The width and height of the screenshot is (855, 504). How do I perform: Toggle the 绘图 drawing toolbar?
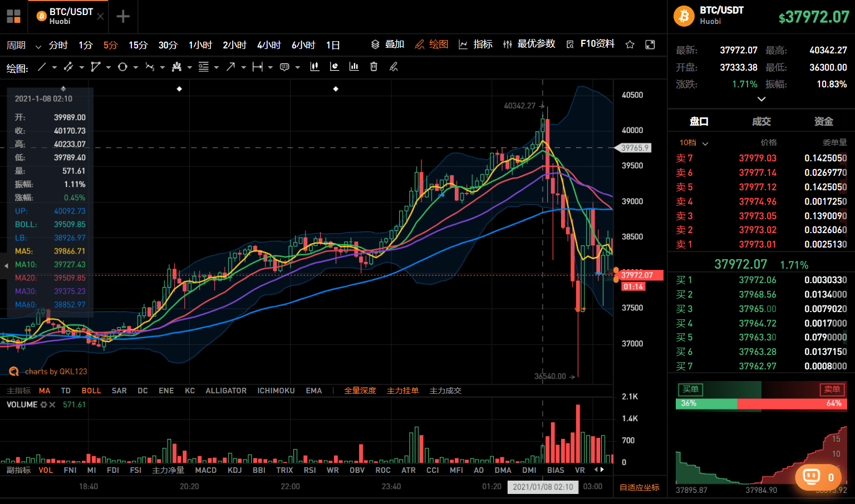432,45
